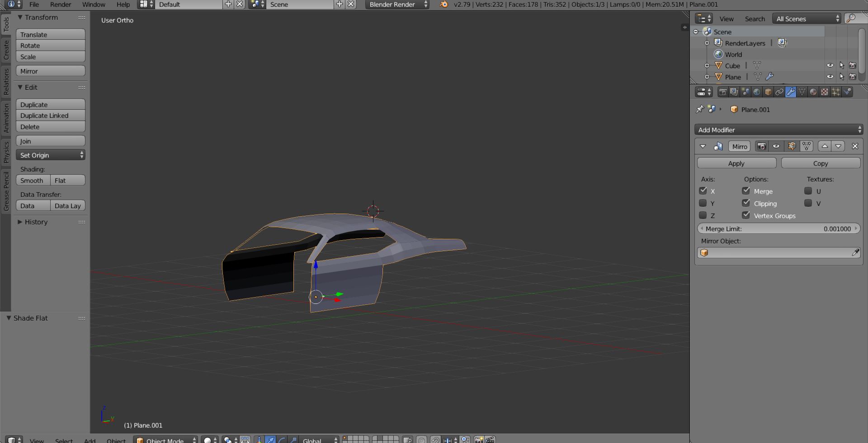868x443 pixels.
Task: Expand the History panel
Action: point(36,222)
